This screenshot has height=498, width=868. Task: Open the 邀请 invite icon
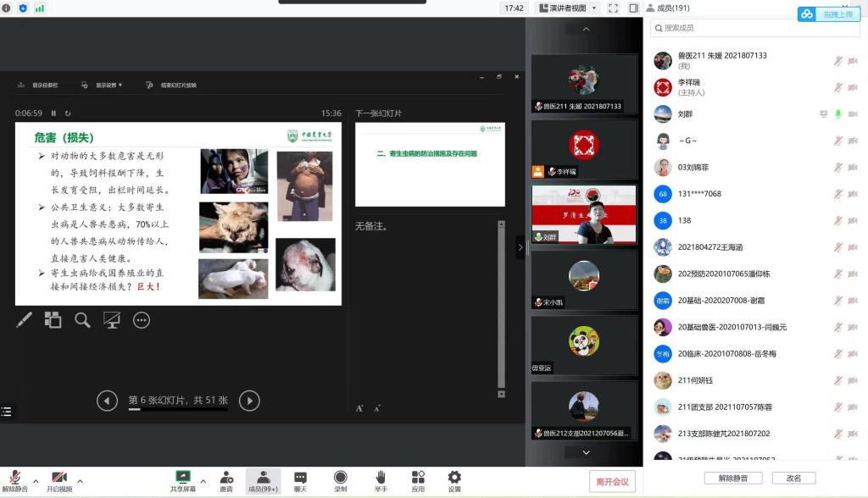point(226,480)
